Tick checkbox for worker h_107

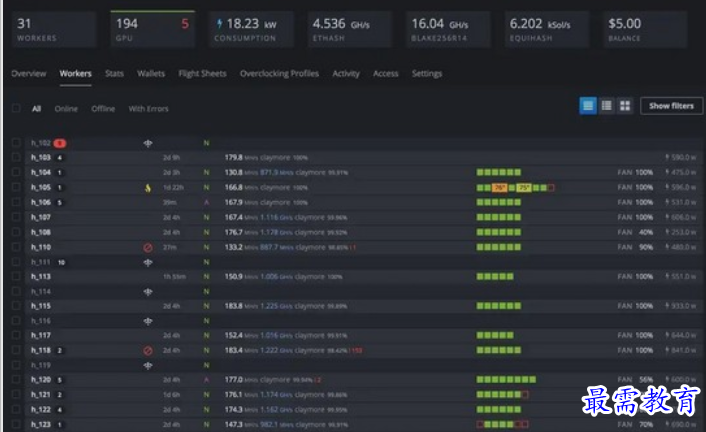(16, 217)
